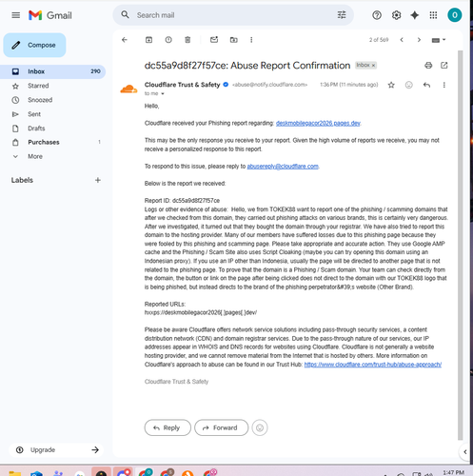Go to the newer conversation arrow
This screenshot has width=473, height=476.
(402, 40)
